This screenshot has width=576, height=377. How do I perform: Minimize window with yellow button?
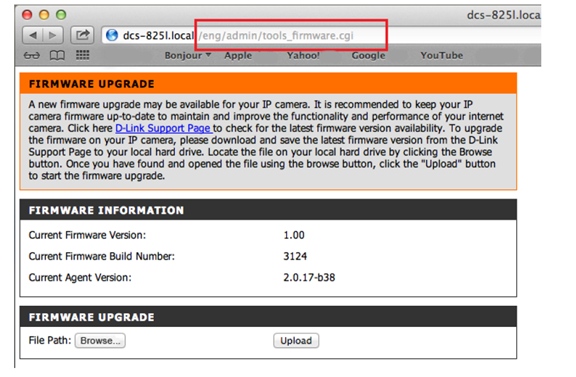(44, 15)
